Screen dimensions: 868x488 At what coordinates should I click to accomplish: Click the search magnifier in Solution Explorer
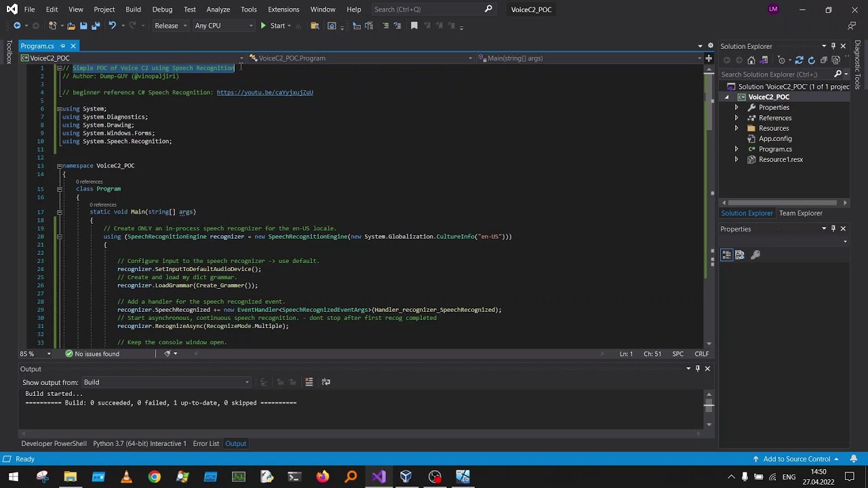click(837, 75)
